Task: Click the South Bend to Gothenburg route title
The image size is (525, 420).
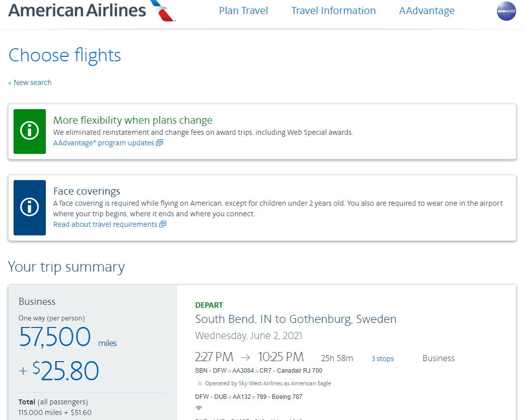Action: tap(295, 319)
